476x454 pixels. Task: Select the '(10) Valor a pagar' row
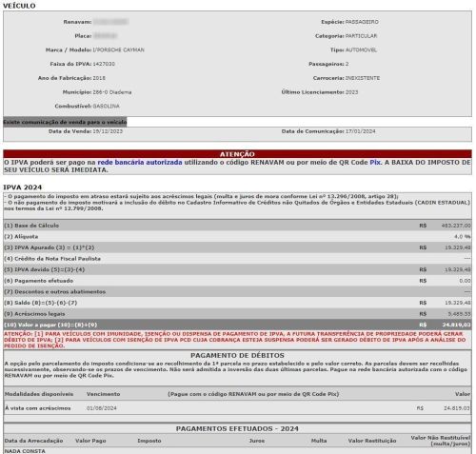pos(237,325)
